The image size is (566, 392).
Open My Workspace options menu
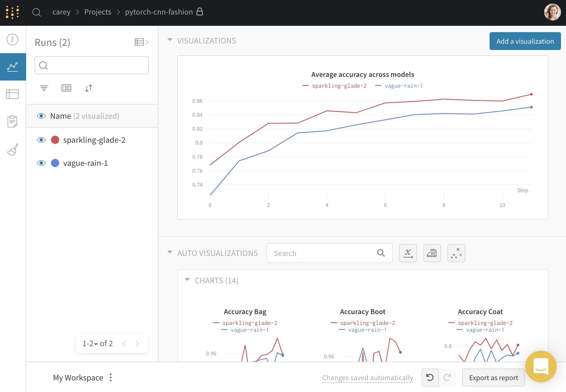pos(111,377)
